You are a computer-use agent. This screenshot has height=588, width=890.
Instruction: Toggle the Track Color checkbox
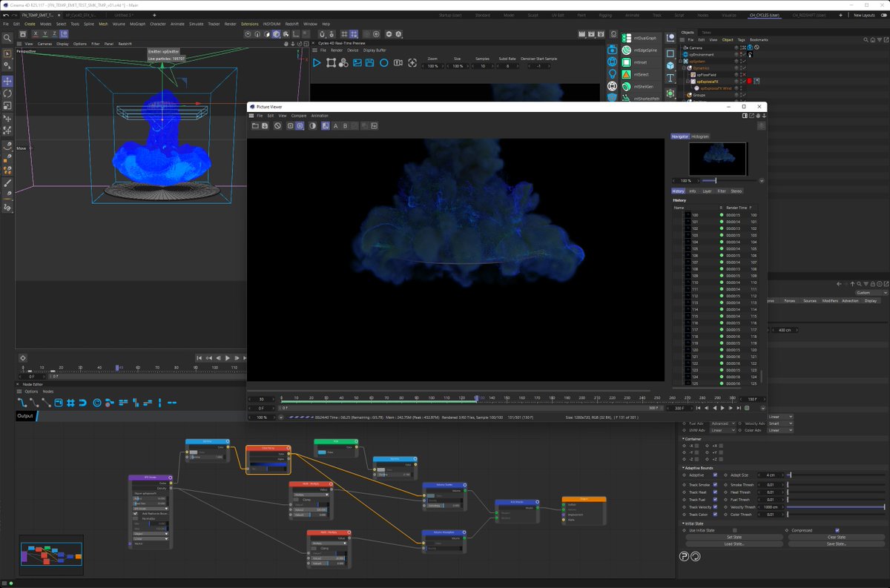(x=715, y=515)
